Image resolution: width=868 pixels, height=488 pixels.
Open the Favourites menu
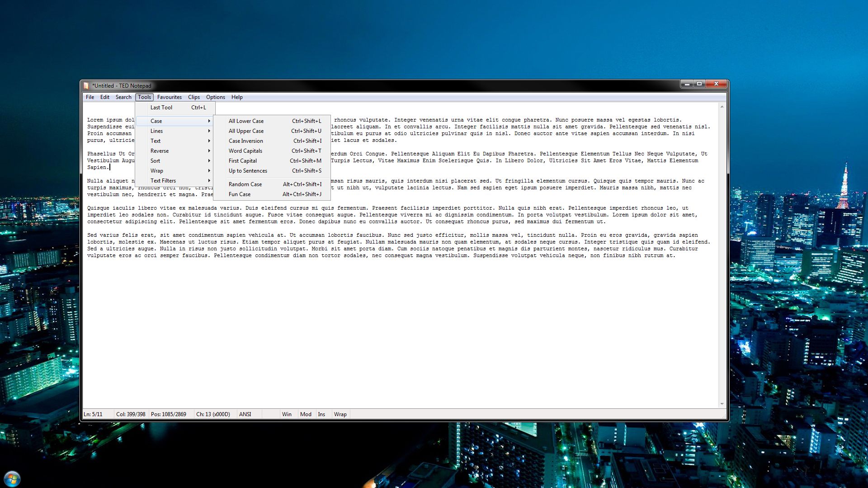pyautogui.click(x=170, y=97)
